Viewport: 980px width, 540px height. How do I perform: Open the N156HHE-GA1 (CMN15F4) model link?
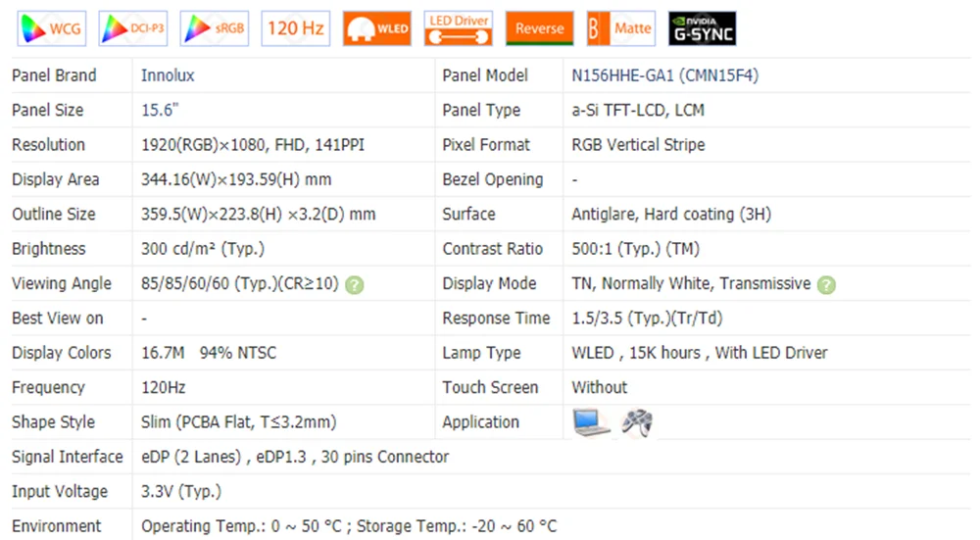tap(665, 75)
